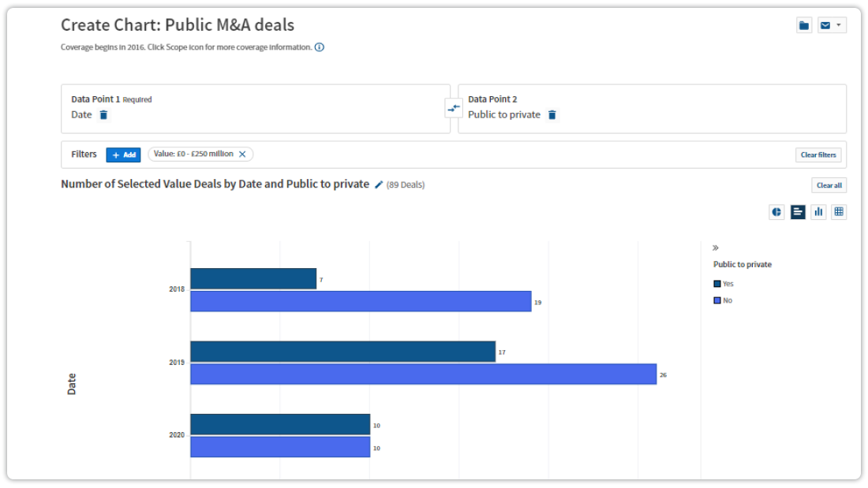Edit the chart title with pencil icon
The width and height of the screenshot is (868, 488).
[379, 184]
